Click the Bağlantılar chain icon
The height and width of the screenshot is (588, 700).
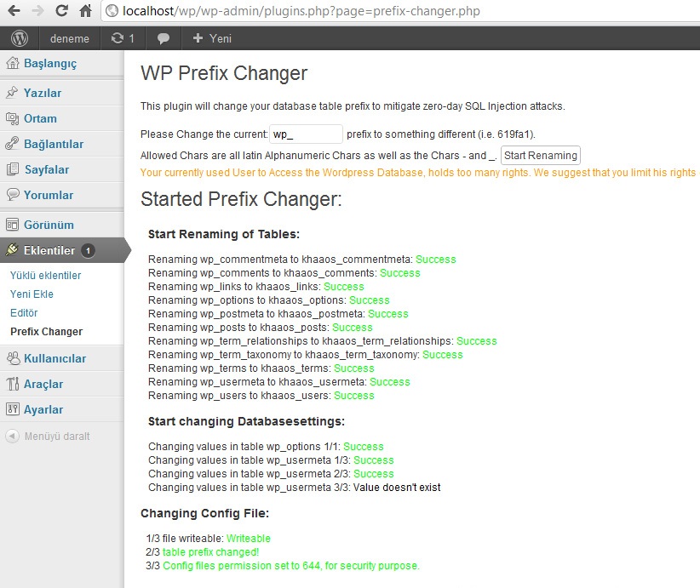click(12, 144)
